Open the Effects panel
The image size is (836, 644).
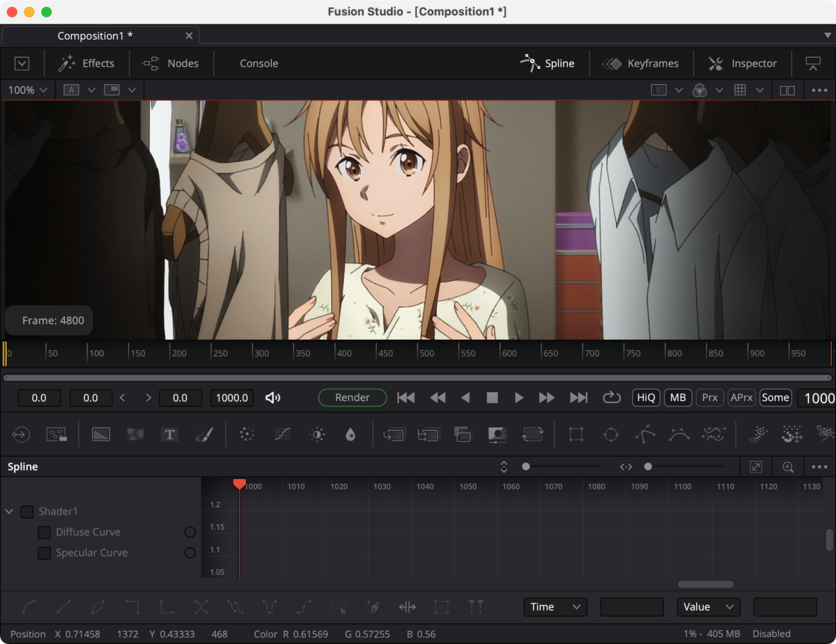click(86, 63)
